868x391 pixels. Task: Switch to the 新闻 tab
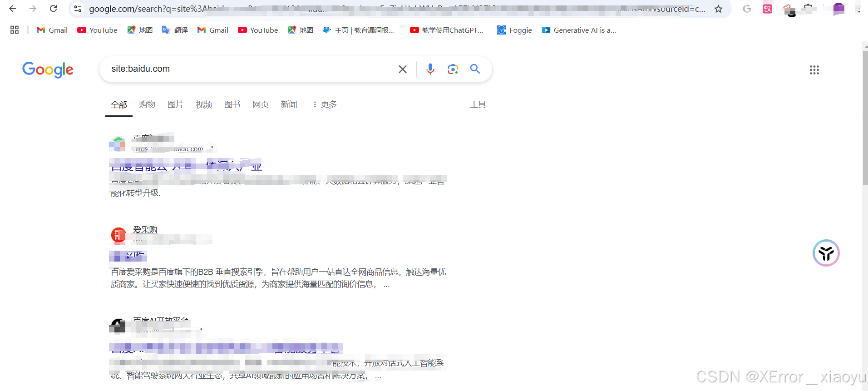click(289, 104)
